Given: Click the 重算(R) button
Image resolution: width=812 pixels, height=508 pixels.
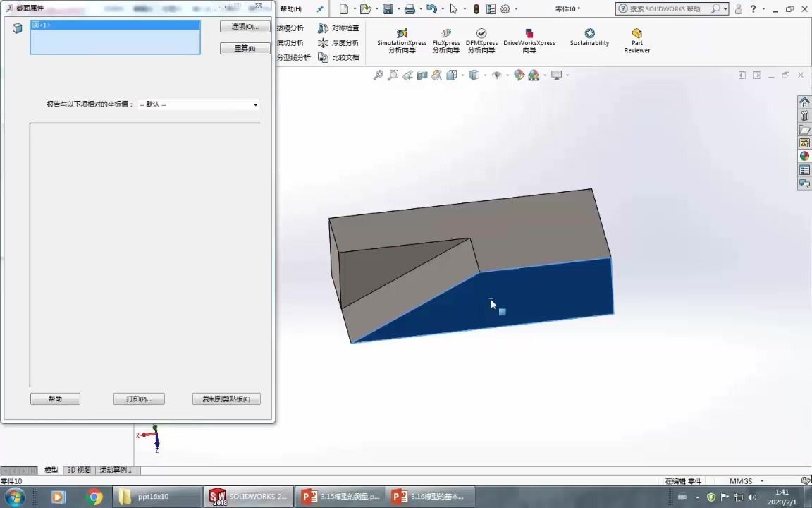Looking at the screenshot, I should tap(244, 48).
